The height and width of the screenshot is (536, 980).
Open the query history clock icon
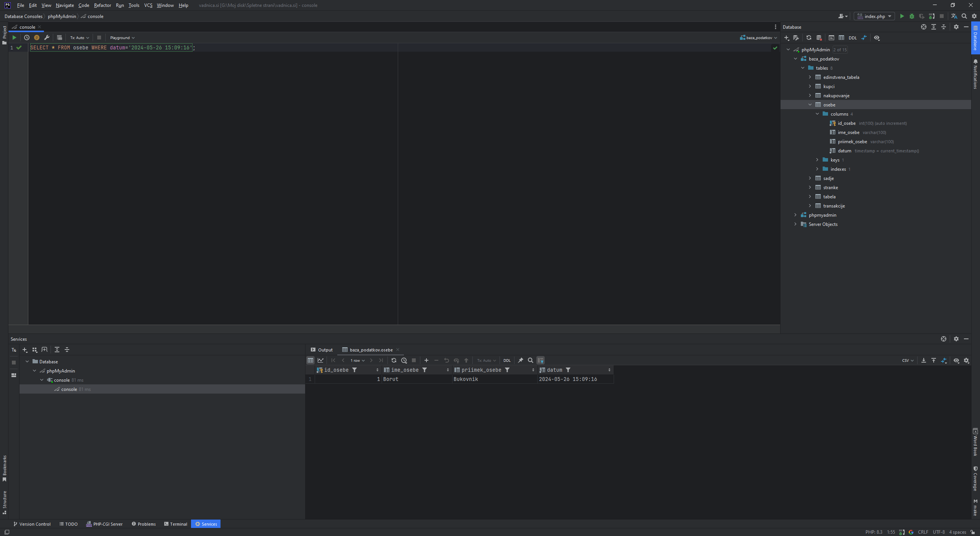[x=27, y=38]
